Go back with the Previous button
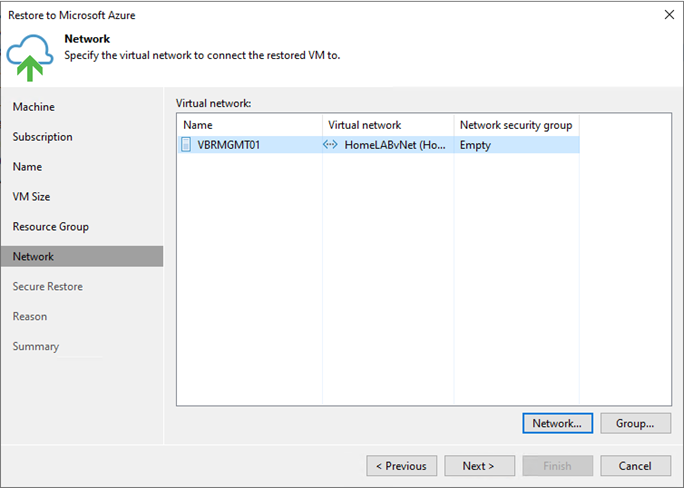 pos(402,466)
